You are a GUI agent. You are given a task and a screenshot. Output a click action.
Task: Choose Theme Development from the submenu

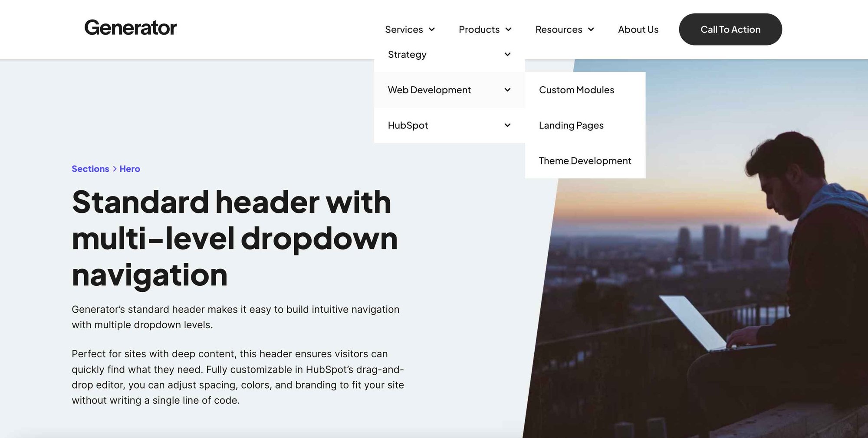(585, 161)
